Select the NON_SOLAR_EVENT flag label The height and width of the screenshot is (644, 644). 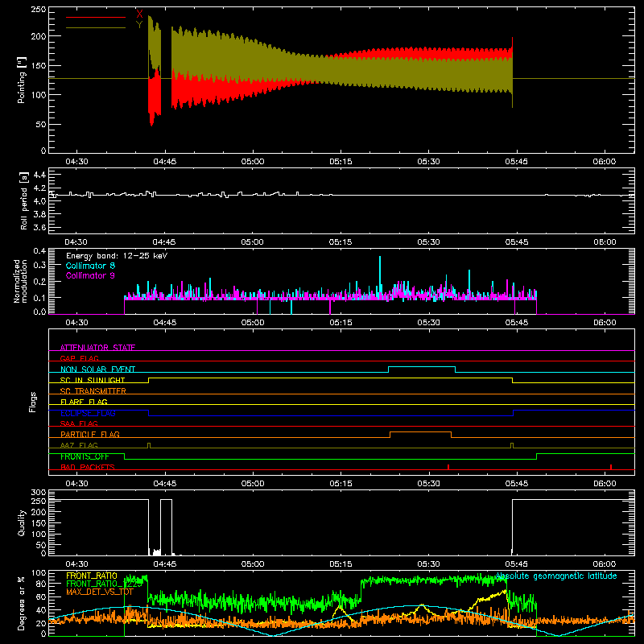click(x=97, y=369)
